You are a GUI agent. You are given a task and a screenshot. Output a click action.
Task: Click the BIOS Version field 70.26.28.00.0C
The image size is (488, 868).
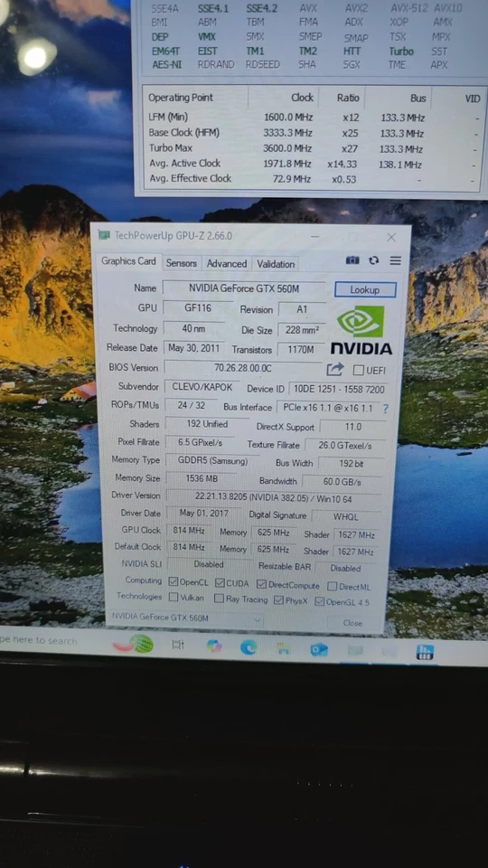pos(243,368)
